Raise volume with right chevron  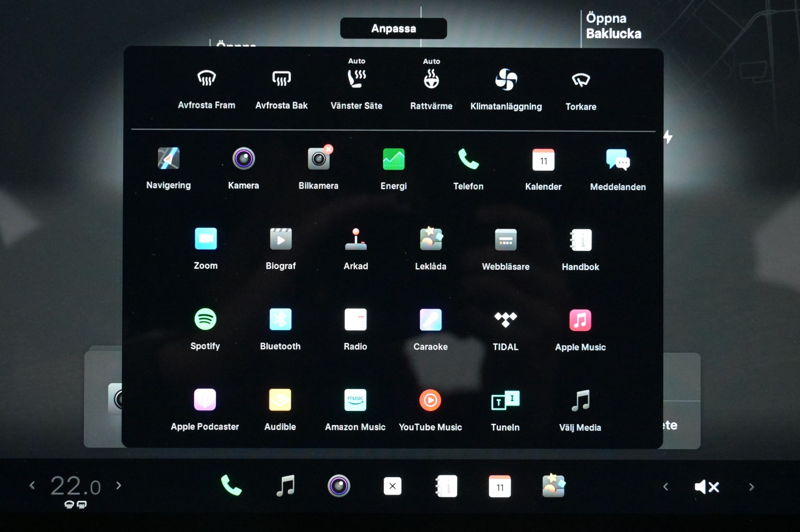click(x=751, y=487)
